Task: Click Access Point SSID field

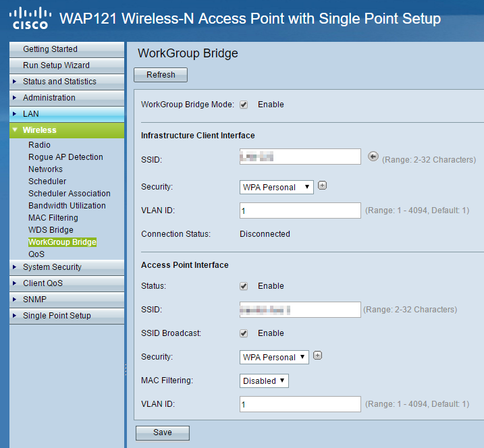Action: [300, 310]
